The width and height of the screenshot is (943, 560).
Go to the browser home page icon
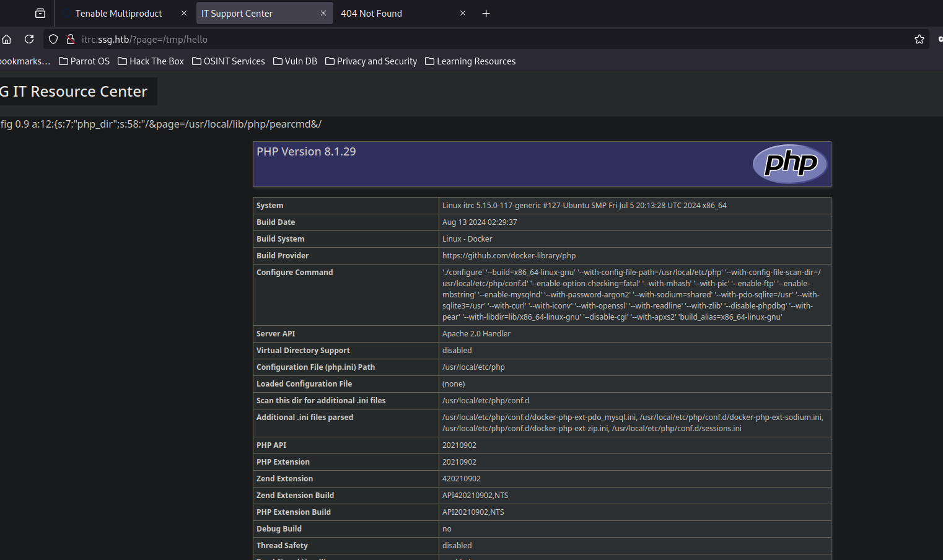7,39
